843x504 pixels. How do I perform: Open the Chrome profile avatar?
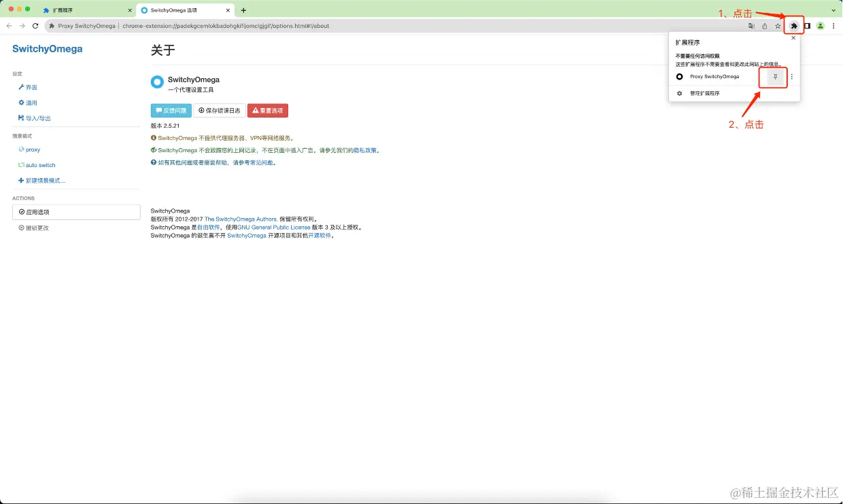click(821, 26)
